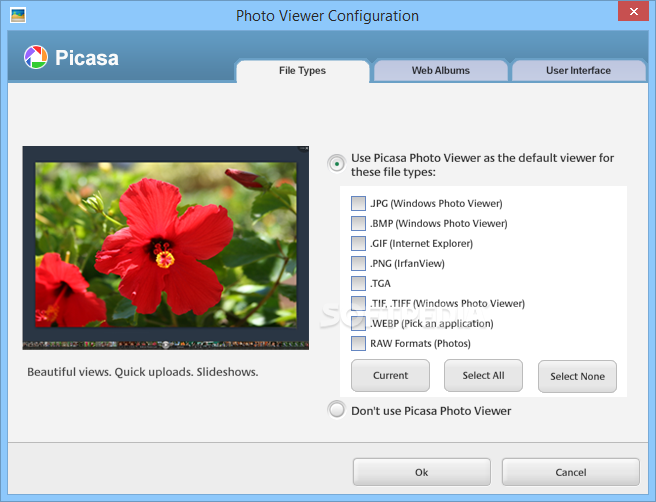Enable the .GIF (Internet Explorer) checkbox

coord(358,243)
